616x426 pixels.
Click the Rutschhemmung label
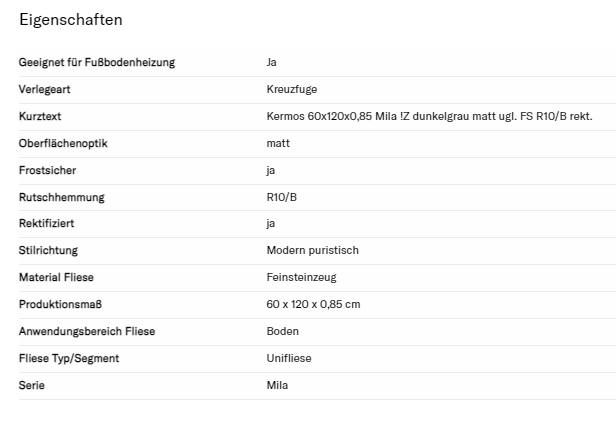pos(61,197)
